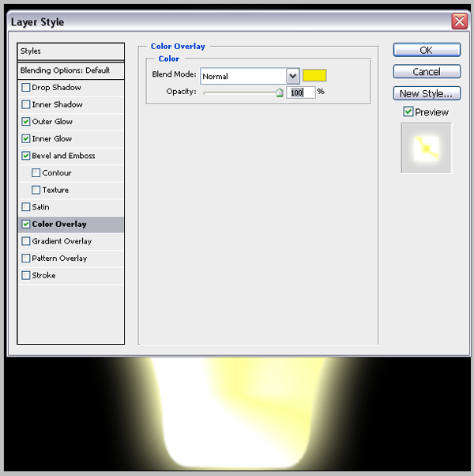This screenshot has height=476, width=474.
Task: Enable the Pattern Overlay checkbox
Action: point(26,259)
